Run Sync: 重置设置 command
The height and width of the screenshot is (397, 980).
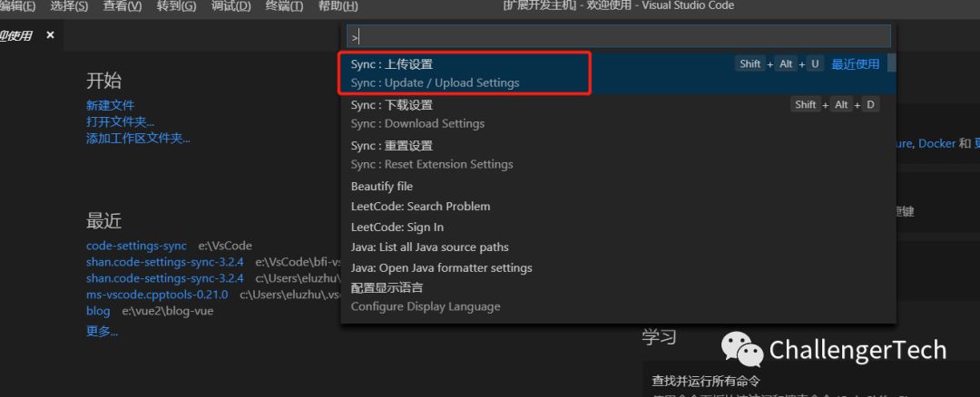(618, 155)
